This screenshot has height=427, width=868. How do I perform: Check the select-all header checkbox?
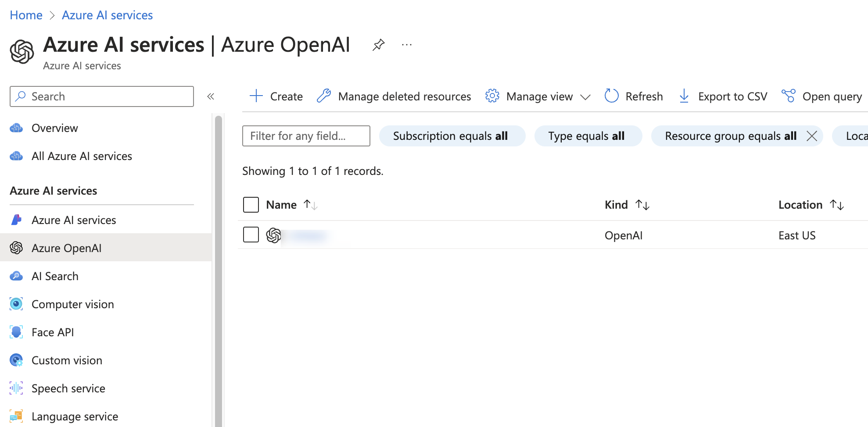pos(251,205)
